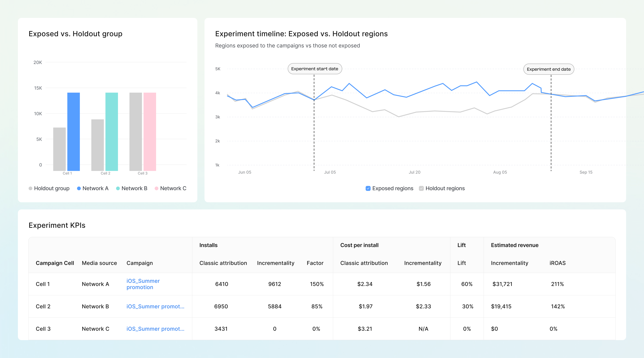Click the Lift column header

pos(461,245)
